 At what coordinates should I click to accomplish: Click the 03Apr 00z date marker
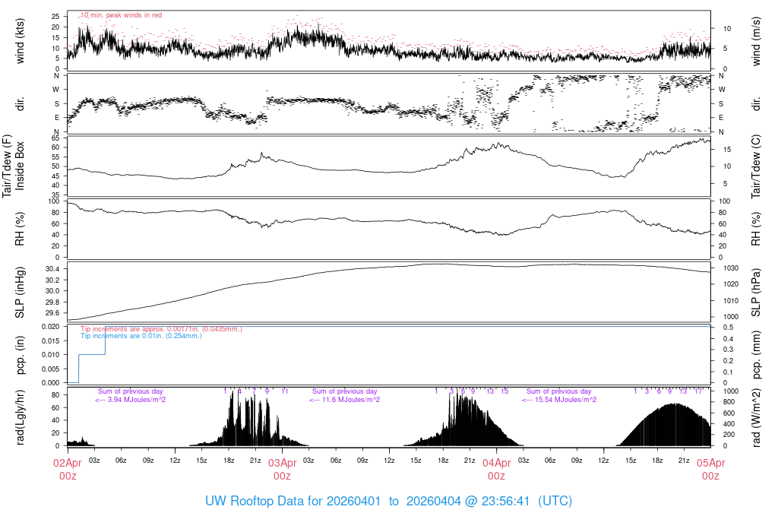[x=282, y=468]
